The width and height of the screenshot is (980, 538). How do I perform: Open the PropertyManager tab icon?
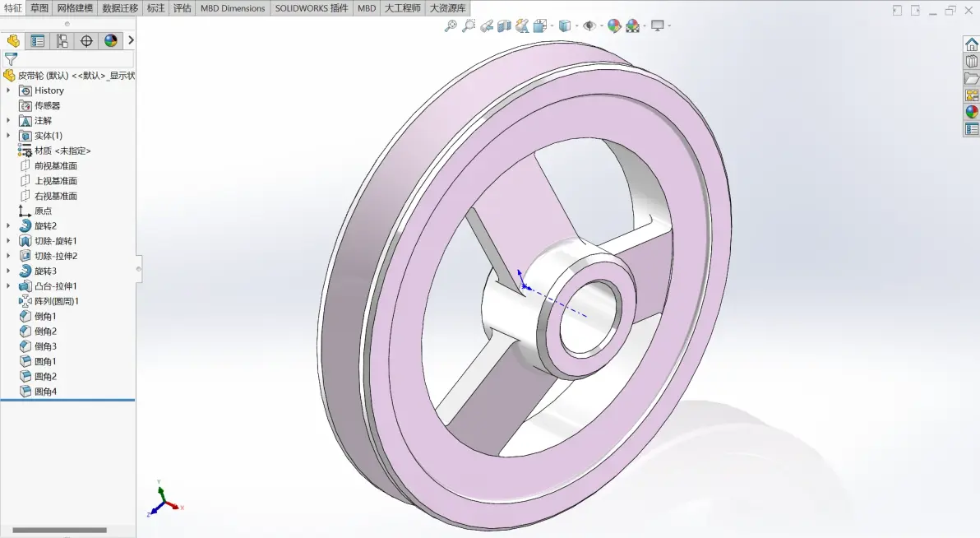point(38,40)
